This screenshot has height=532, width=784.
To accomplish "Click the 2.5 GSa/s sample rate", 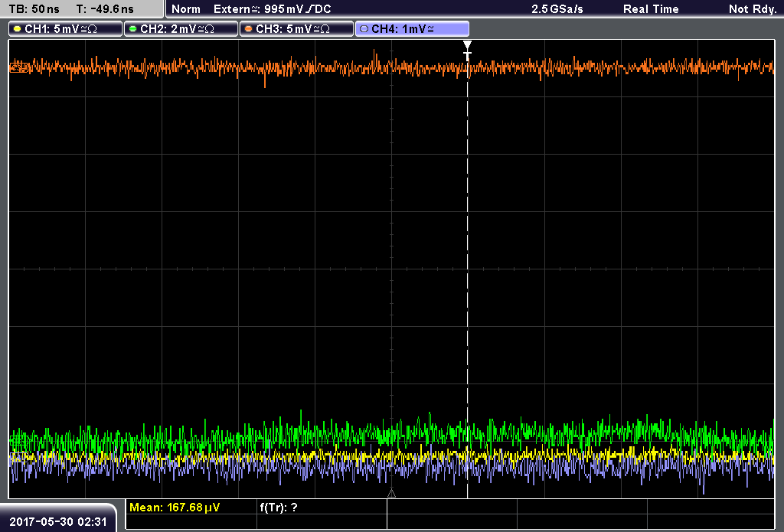I will (557, 9).
